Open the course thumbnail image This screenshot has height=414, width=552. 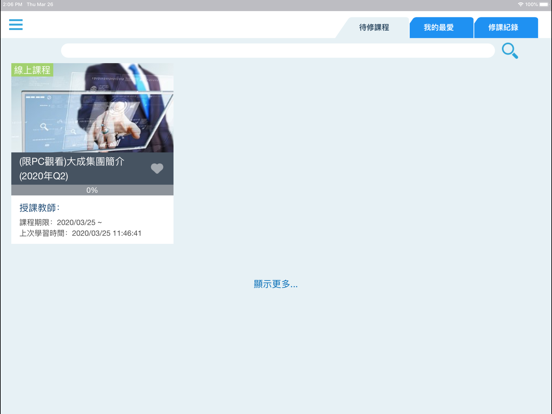tap(92, 108)
